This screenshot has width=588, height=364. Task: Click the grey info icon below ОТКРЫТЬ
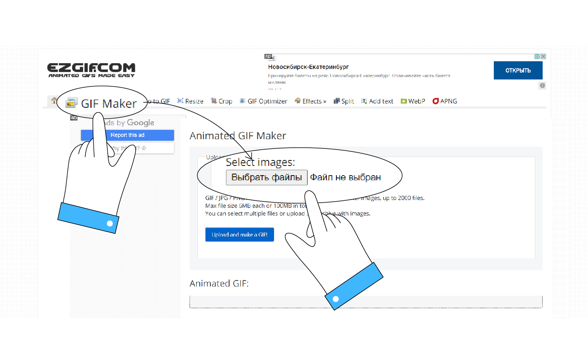click(542, 85)
